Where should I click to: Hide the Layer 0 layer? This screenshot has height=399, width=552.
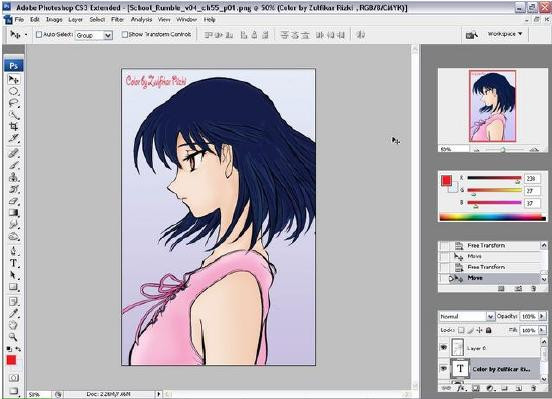point(444,348)
